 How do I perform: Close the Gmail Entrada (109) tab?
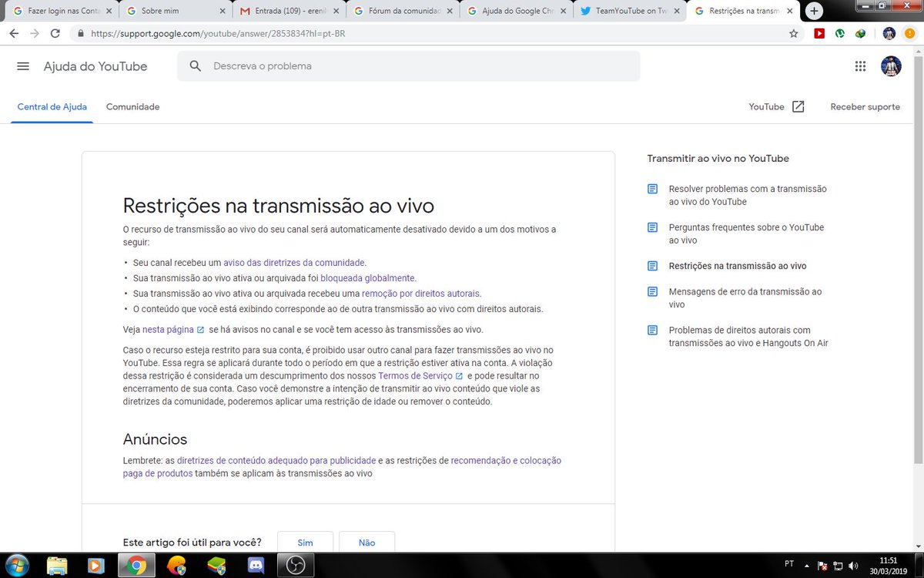click(x=335, y=12)
